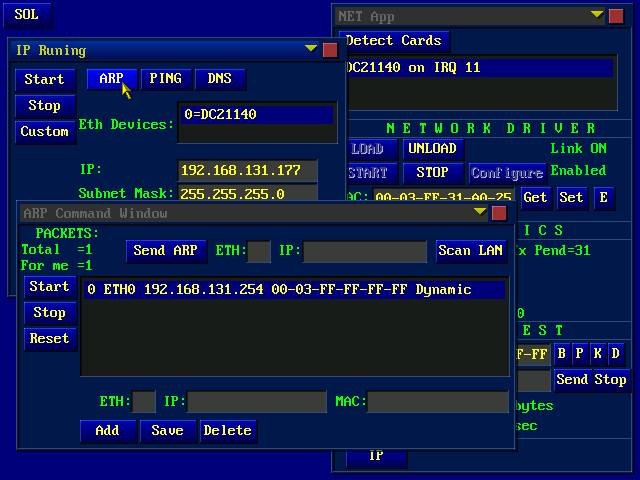Viewport: 640px width, 480px height.
Task: Click the Scan LAN button
Action: pyautogui.click(x=471, y=251)
